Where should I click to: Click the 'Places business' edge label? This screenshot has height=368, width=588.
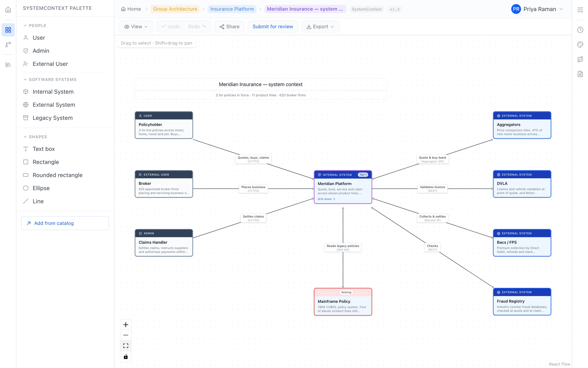point(253,189)
